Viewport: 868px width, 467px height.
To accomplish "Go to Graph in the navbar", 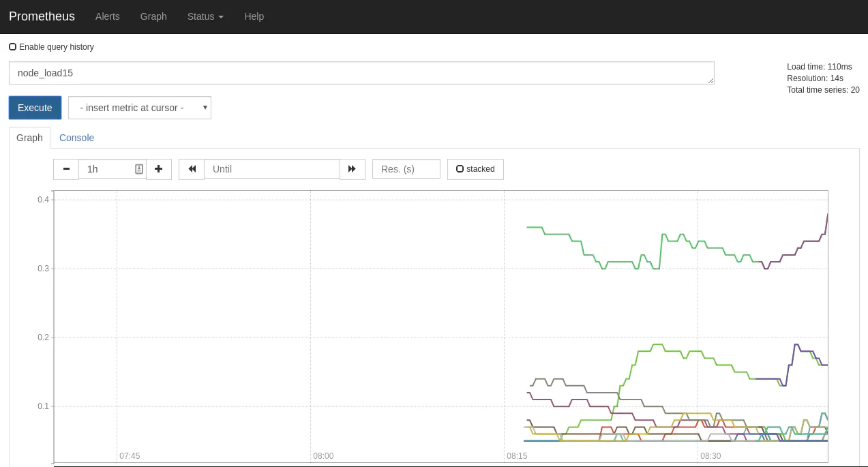I will [153, 16].
